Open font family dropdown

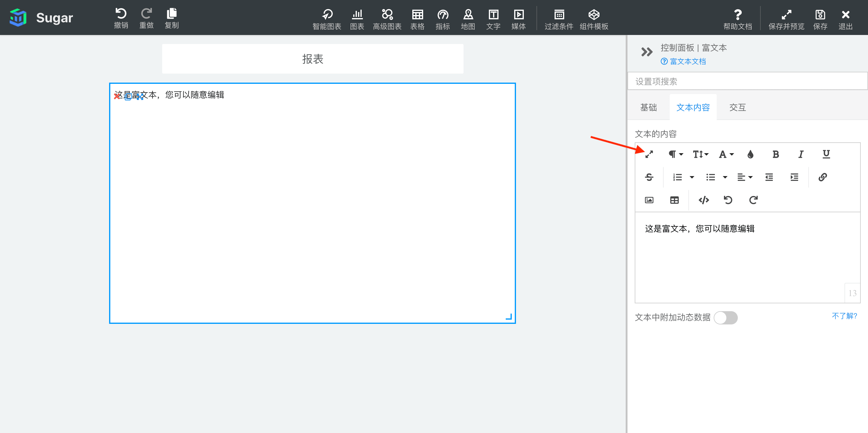click(726, 154)
